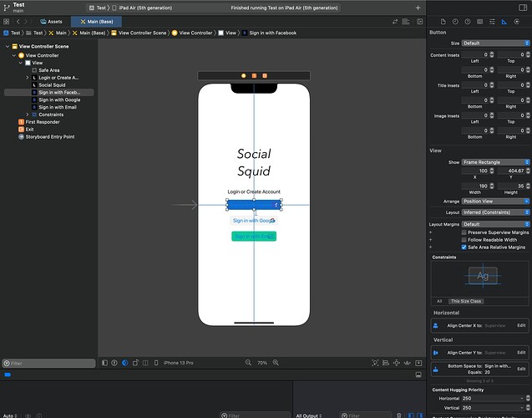This screenshot has height=418, width=532.
Task: Open the Show Frame Rectangle dropdown
Action: pyautogui.click(x=495, y=162)
